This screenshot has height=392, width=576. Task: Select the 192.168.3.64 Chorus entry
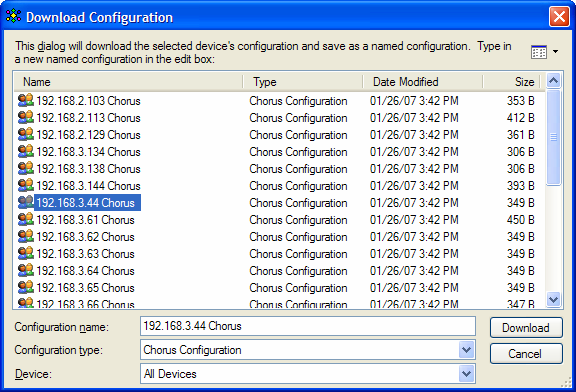85,271
